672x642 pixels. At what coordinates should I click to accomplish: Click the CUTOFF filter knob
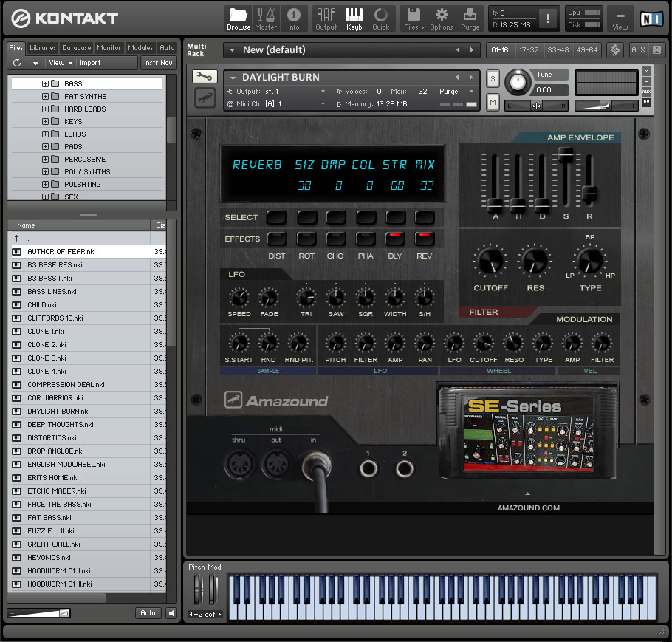click(x=491, y=261)
